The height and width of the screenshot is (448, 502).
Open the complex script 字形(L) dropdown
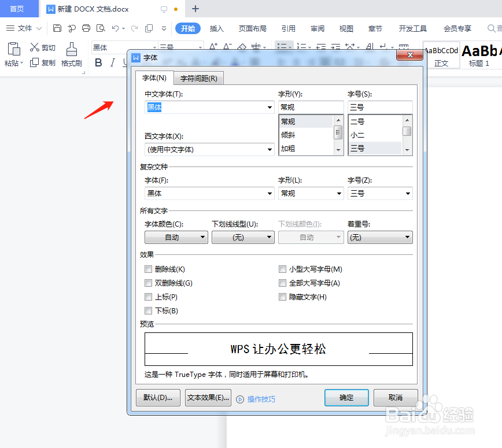coord(339,193)
